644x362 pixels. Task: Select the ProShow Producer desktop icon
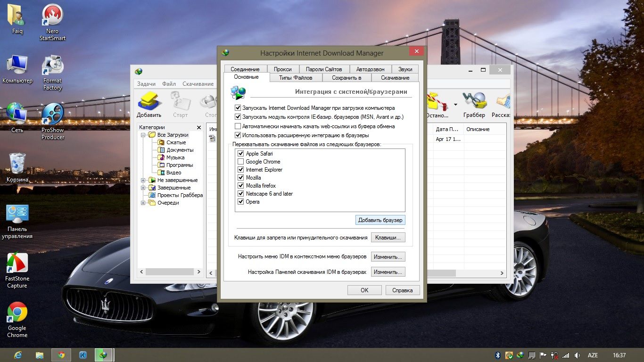52,122
